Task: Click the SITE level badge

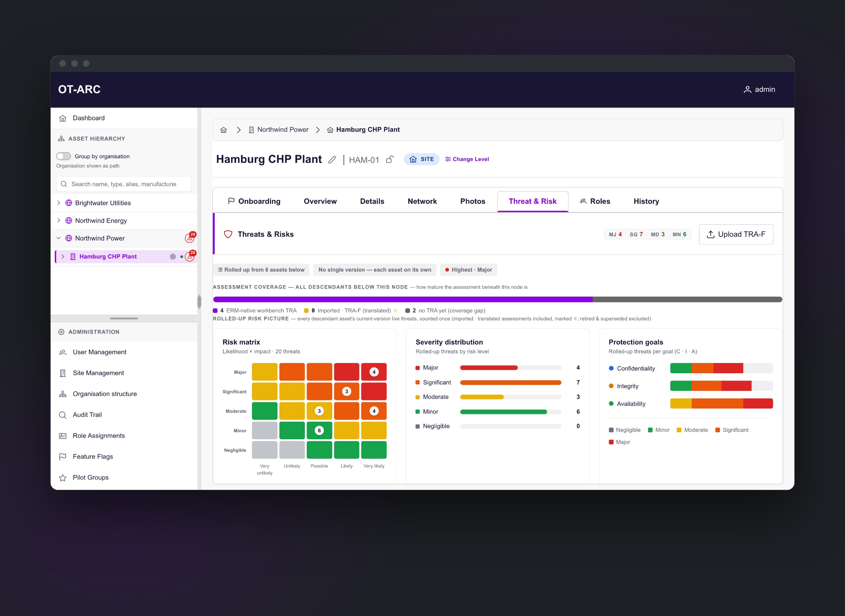Action: [421, 159]
